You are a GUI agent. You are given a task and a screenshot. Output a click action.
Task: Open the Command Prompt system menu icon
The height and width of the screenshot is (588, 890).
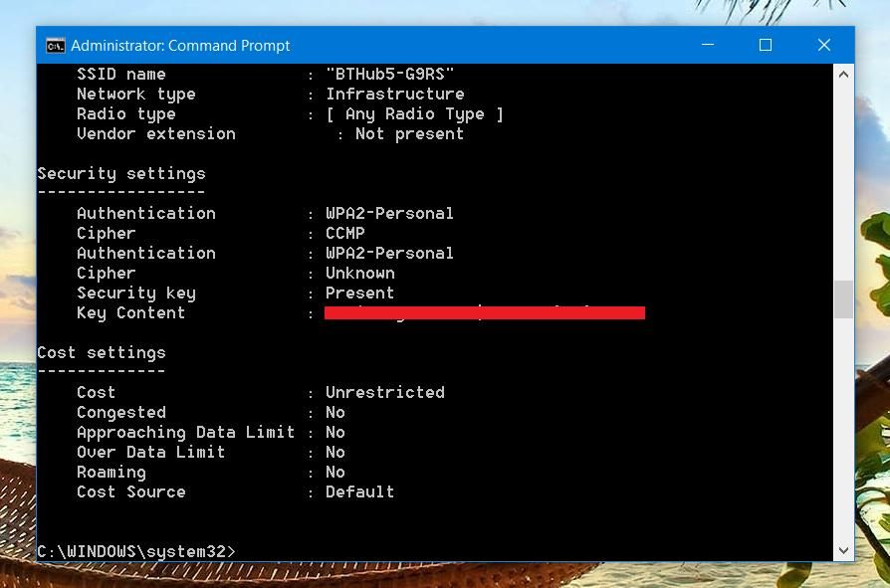point(56,46)
